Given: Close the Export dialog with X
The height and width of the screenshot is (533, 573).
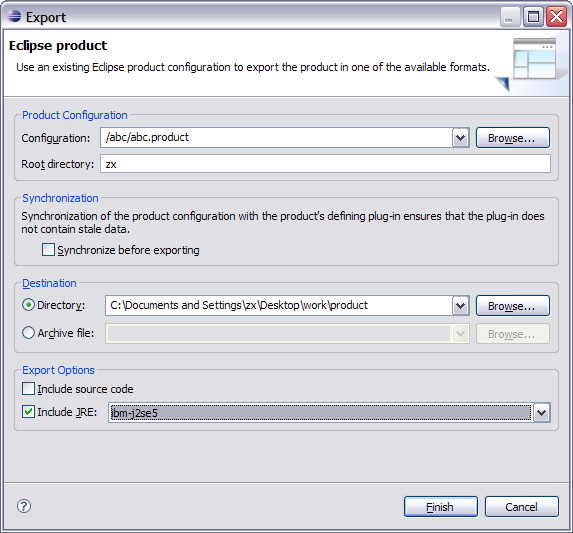Looking at the screenshot, I should tap(556, 17).
